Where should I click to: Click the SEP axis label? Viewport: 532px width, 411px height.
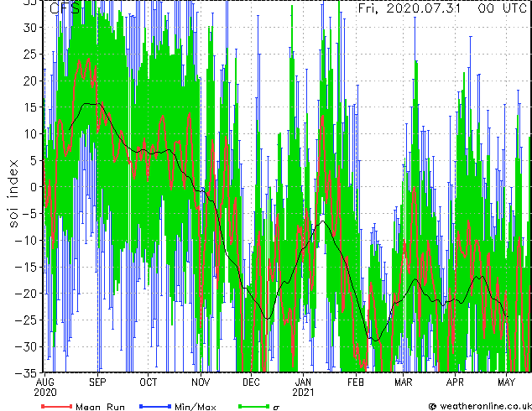tap(97, 382)
